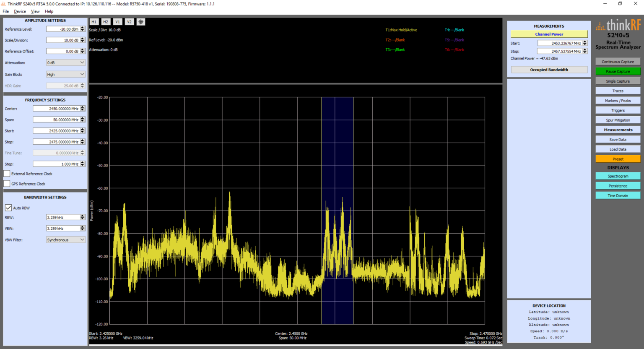Select the H2 horizontal cursor button
The width and height of the screenshot is (644, 349).
(106, 21)
